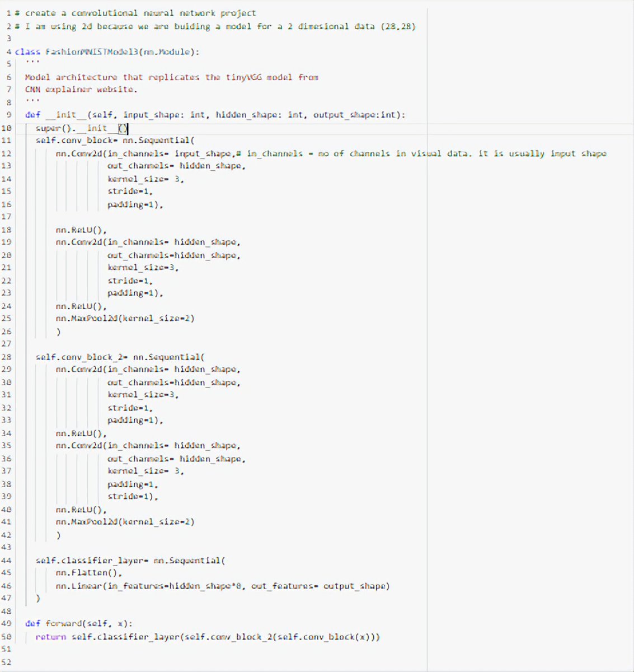Click "out_channels=hidden_shape," on line 30
This screenshot has width=634, height=672.
click(174, 382)
